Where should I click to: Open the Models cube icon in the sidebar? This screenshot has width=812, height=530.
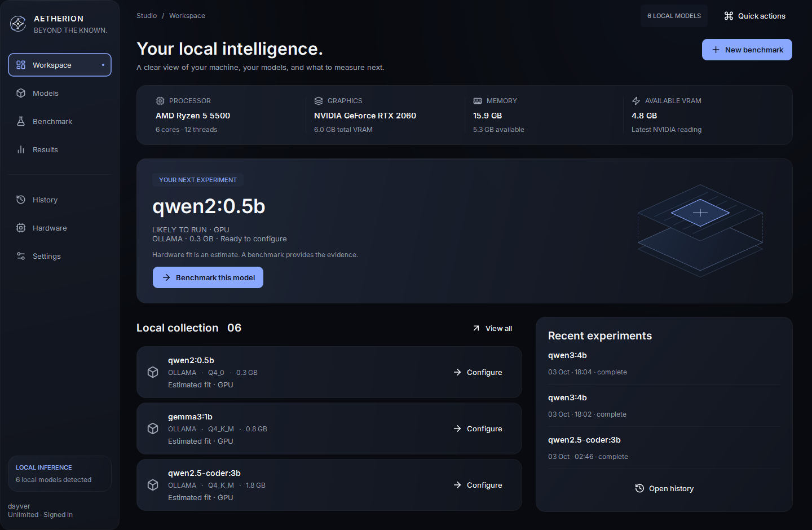(x=21, y=93)
